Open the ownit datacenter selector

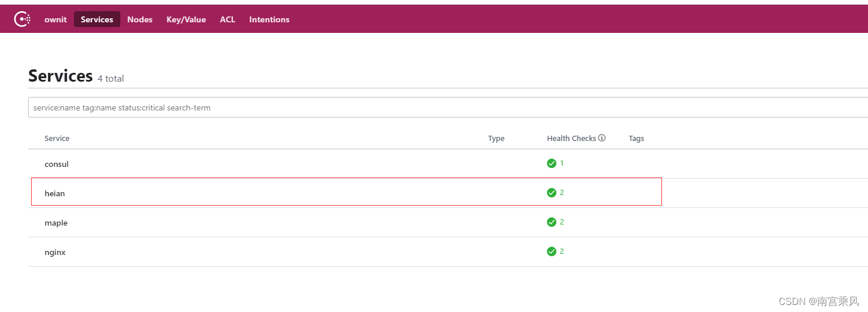[x=55, y=19]
